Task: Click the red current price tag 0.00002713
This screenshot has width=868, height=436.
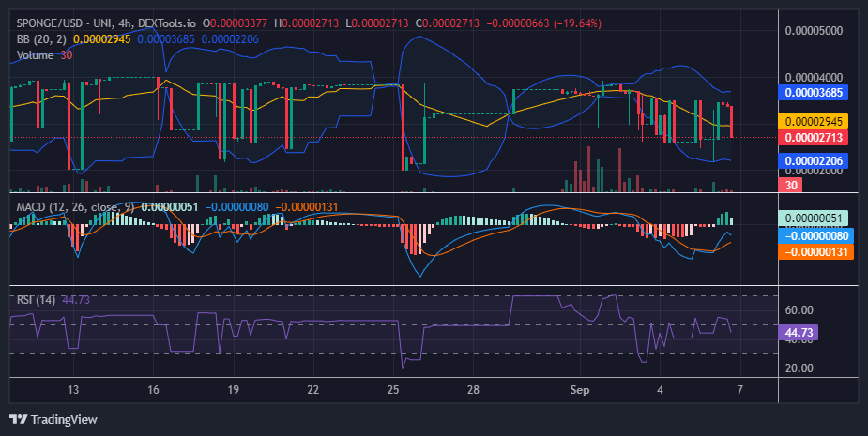Action: (814, 137)
